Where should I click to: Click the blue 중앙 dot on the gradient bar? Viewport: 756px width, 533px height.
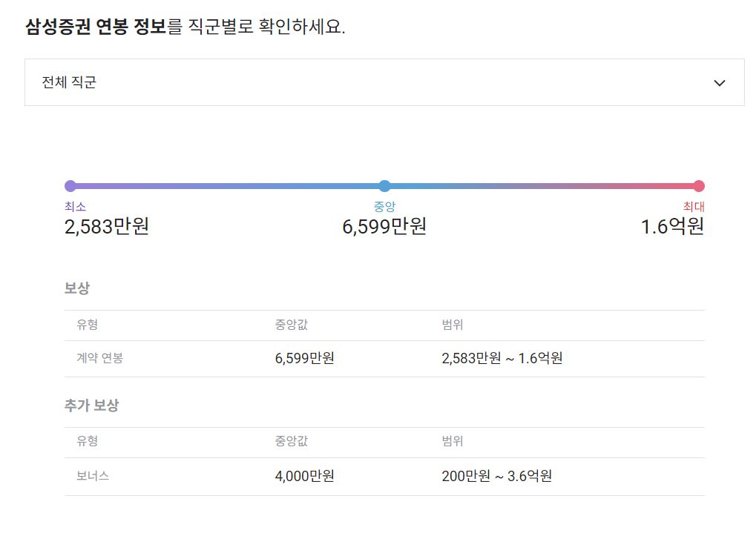click(384, 185)
